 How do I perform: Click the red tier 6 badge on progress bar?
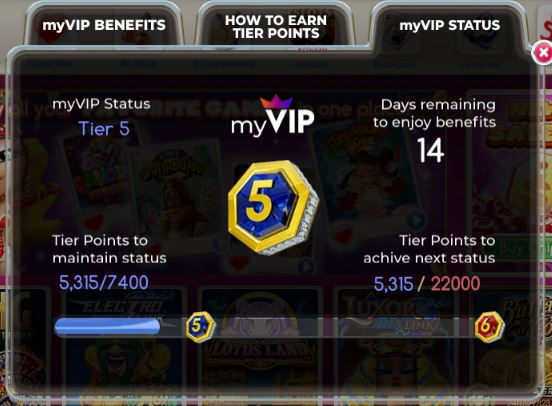(489, 327)
